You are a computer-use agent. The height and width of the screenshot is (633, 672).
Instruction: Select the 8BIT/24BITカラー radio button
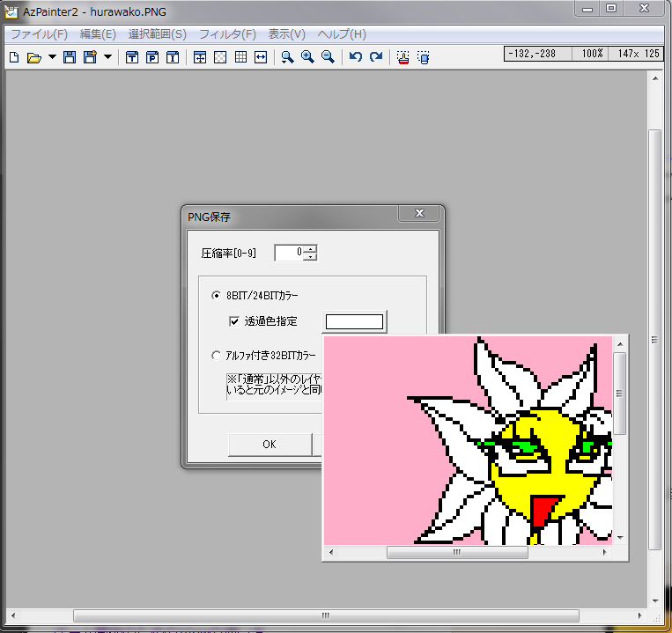(217, 295)
